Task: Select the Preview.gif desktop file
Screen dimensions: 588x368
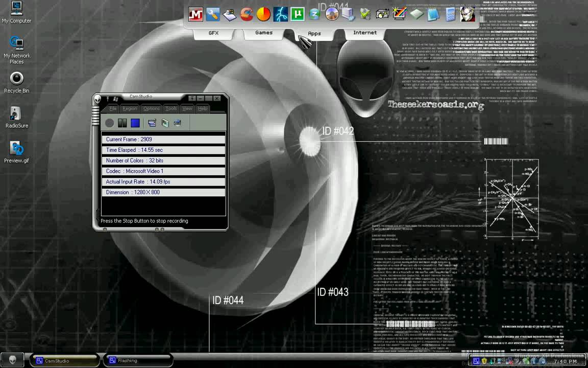Action: tap(16, 152)
